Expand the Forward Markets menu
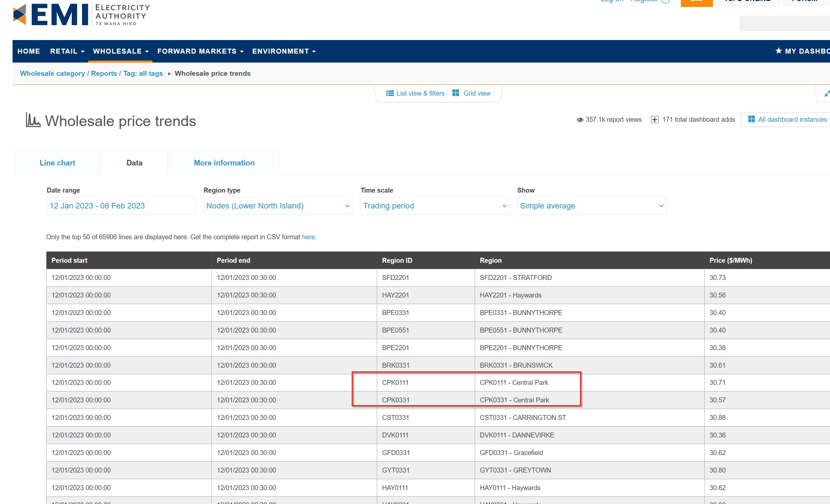830x504 pixels. pyautogui.click(x=200, y=51)
